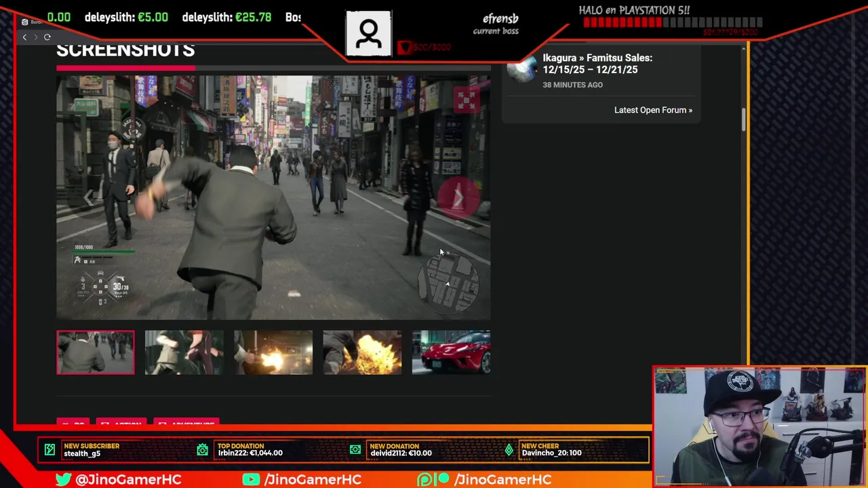Expand the screenshot to fullscreen with the arrows icon
Screen dimensions: 868x488
pos(467,100)
